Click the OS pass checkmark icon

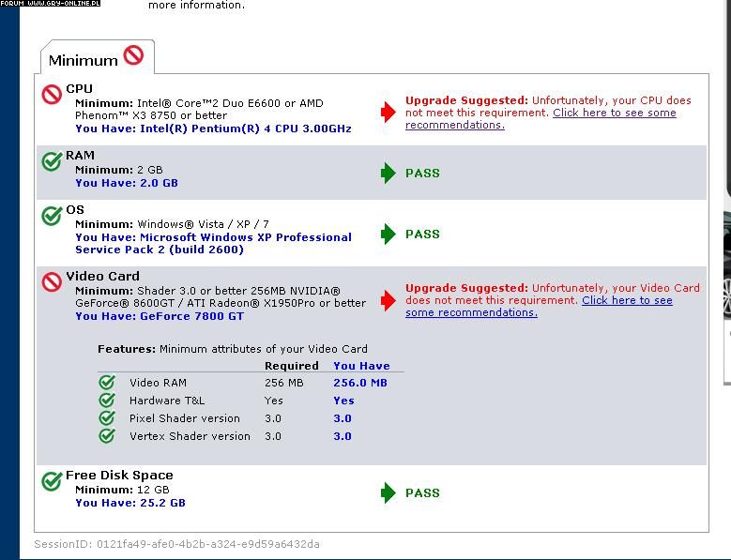[x=52, y=216]
